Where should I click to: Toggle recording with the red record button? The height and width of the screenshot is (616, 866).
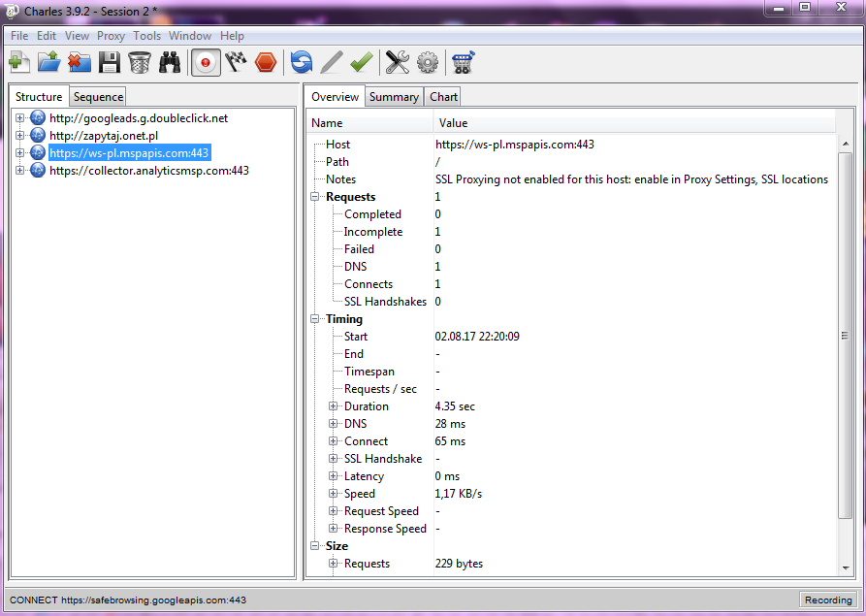pyautogui.click(x=206, y=63)
